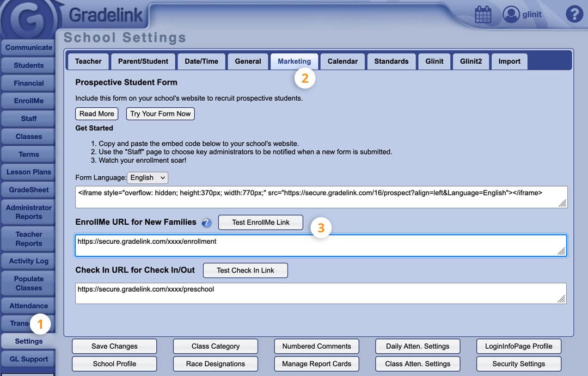588x376 pixels.
Task: Open Students in the sidebar
Action: point(28,65)
